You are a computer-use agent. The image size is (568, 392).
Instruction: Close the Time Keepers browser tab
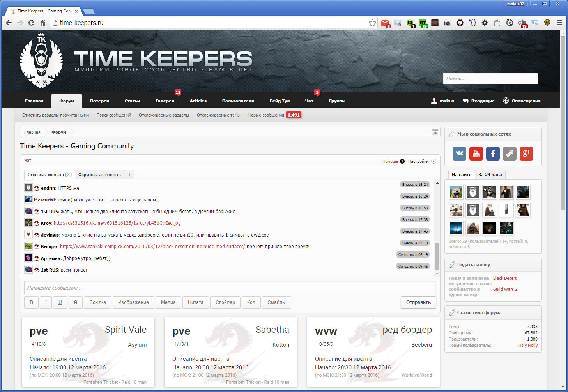coord(76,11)
